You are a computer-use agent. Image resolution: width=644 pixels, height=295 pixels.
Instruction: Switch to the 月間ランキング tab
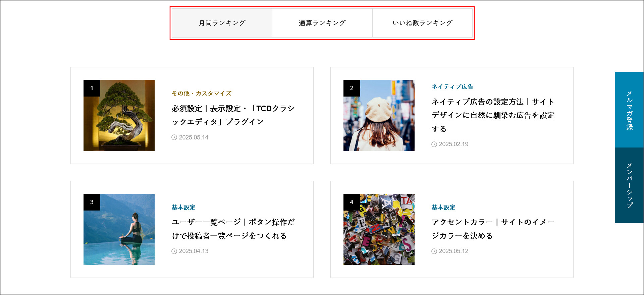tap(222, 23)
